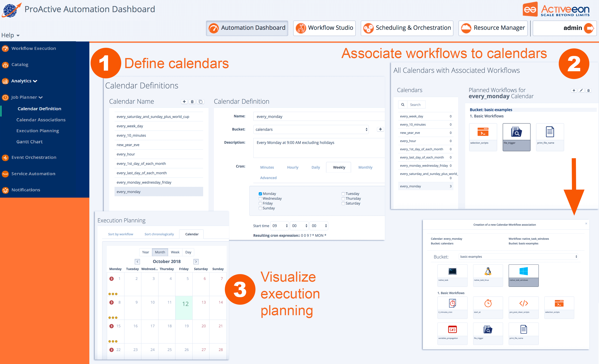Viewport: 599px width, 364px height.
Task: Click the Service Automation PaaS icon
Action: (5, 174)
